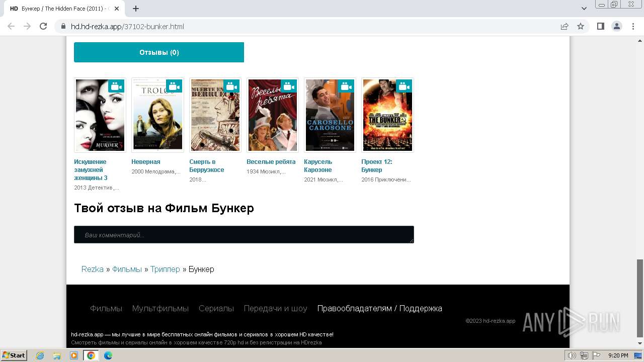Click the Action Center flag tray icon

[x=596, y=355]
